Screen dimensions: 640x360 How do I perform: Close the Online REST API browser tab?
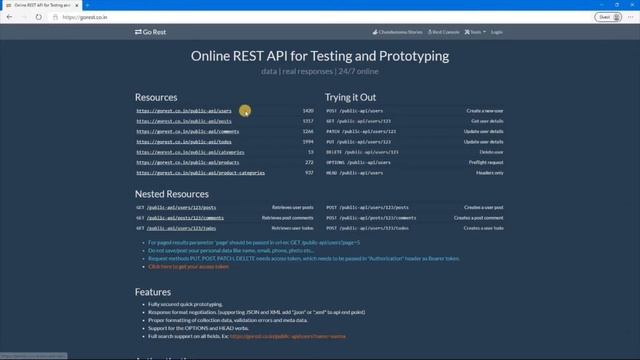(76, 5)
